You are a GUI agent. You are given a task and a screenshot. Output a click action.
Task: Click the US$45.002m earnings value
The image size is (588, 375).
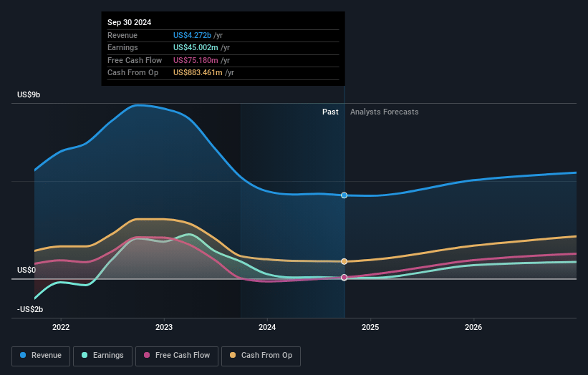tap(196, 47)
